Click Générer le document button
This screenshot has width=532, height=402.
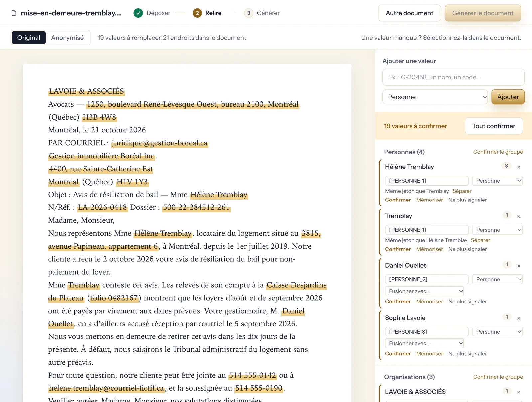(x=483, y=13)
